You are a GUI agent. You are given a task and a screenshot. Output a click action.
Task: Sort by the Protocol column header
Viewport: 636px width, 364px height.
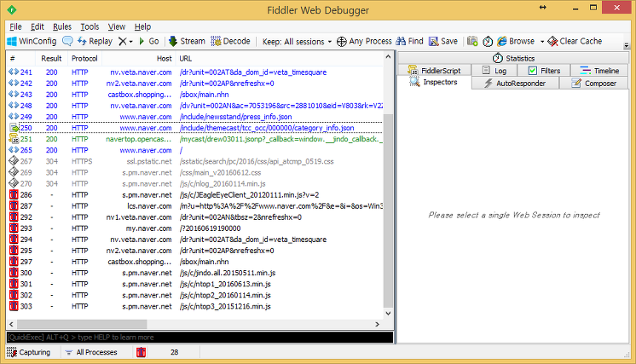(84, 58)
